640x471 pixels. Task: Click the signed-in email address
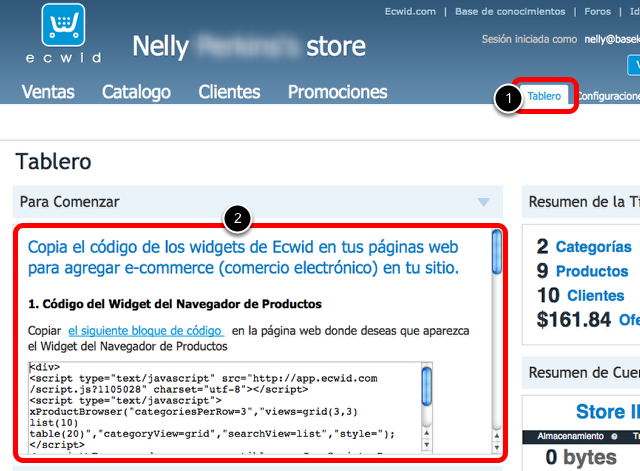tap(610, 39)
